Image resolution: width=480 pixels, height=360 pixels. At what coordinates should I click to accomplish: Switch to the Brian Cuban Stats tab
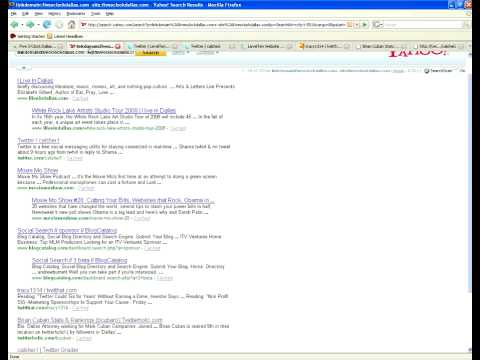click(381, 46)
